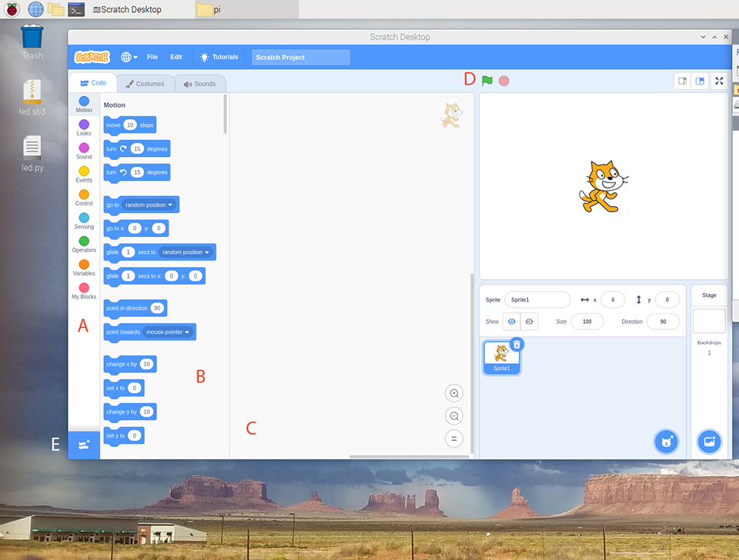Hide the sprite using crossed-eye button

point(530,322)
